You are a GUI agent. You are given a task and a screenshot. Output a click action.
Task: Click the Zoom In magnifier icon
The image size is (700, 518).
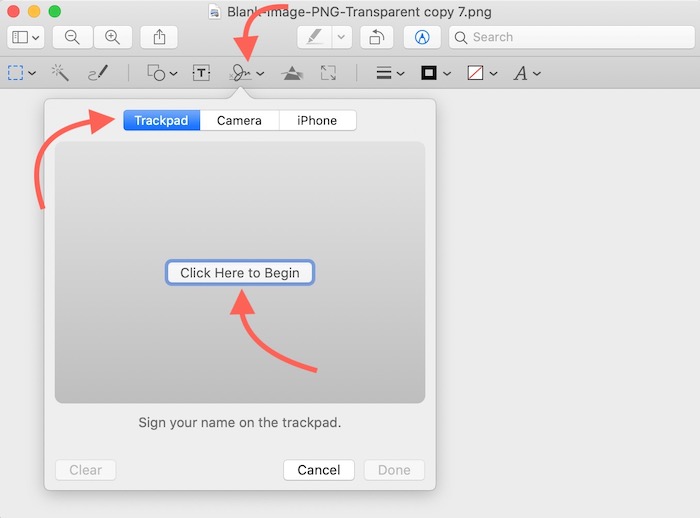pos(112,37)
